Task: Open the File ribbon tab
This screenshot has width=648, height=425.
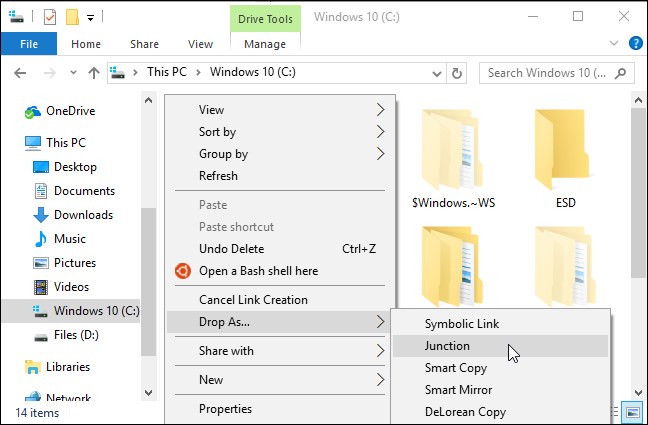Action: [x=29, y=44]
